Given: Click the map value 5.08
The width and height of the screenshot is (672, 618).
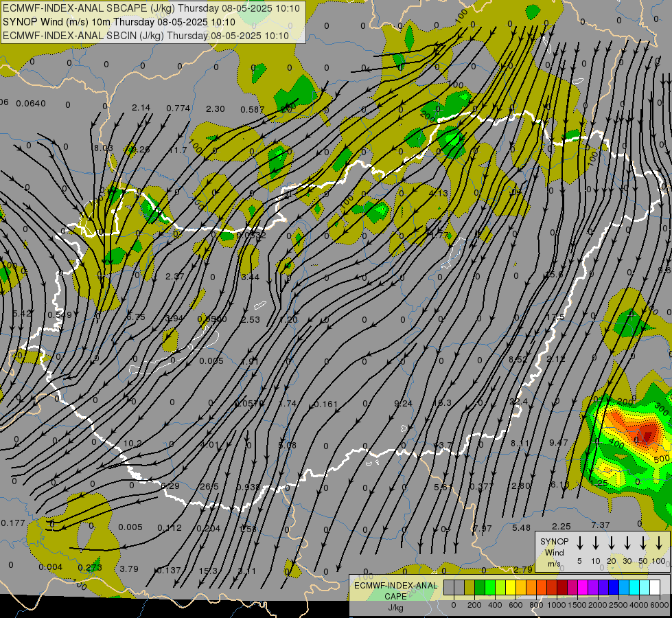Looking at the screenshot, I should (x=287, y=445).
